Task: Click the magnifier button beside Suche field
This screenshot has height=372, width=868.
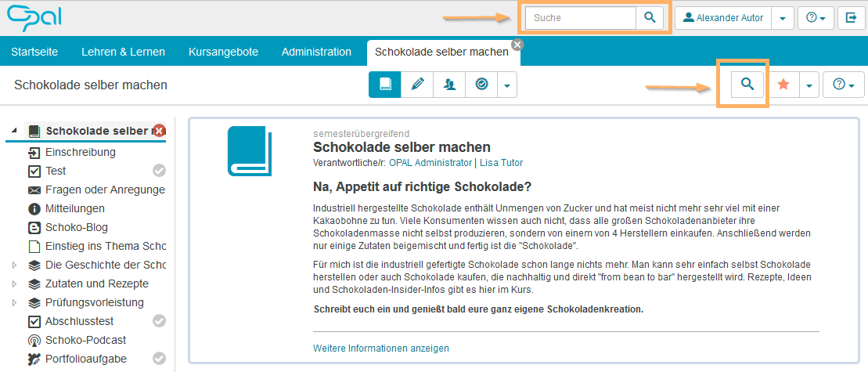Action: pos(650,18)
